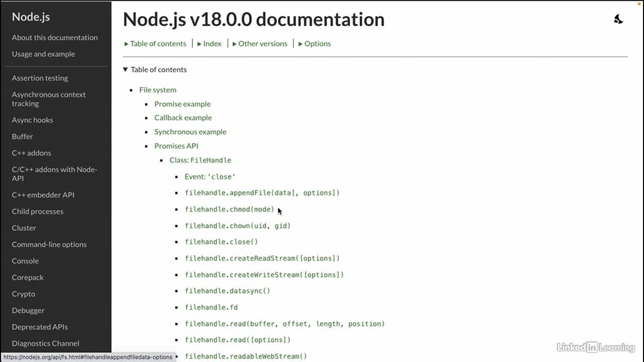Open Async hooks docs
The image size is (644, 362).
(32, 120)
